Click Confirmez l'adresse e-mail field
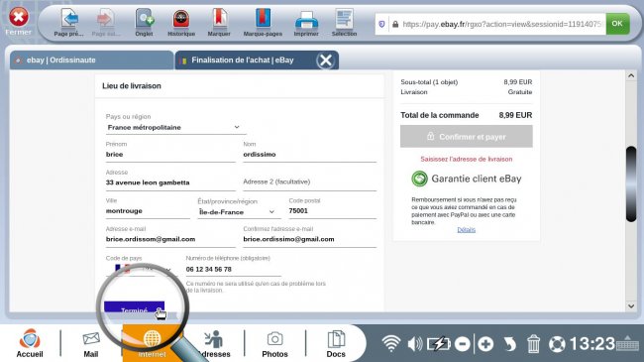Viewport: 644px width, 362px height. (310, 239)
